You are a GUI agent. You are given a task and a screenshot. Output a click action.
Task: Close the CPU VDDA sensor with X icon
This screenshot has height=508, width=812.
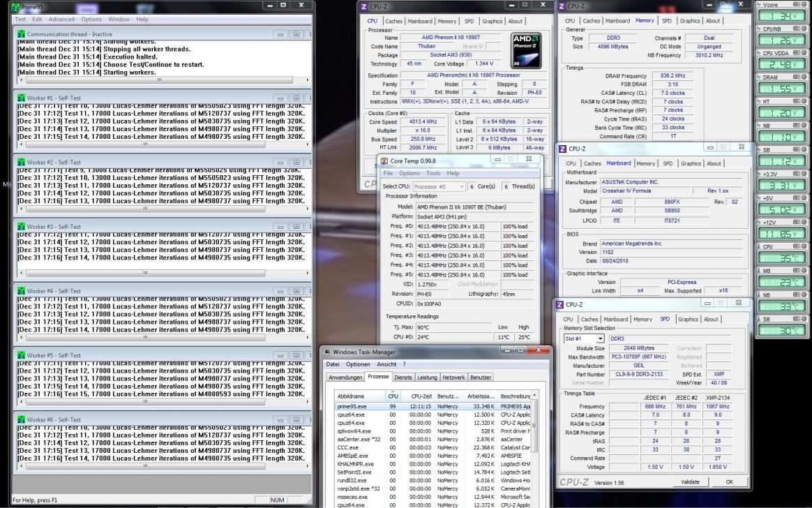click(804, 53)
